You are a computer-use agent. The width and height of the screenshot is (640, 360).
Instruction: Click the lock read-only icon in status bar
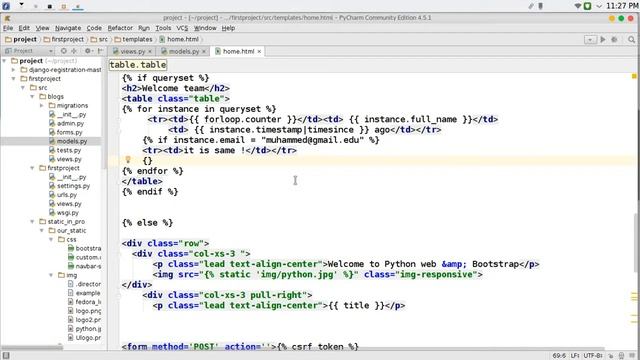pyautogui.click(x=611, y=356)
